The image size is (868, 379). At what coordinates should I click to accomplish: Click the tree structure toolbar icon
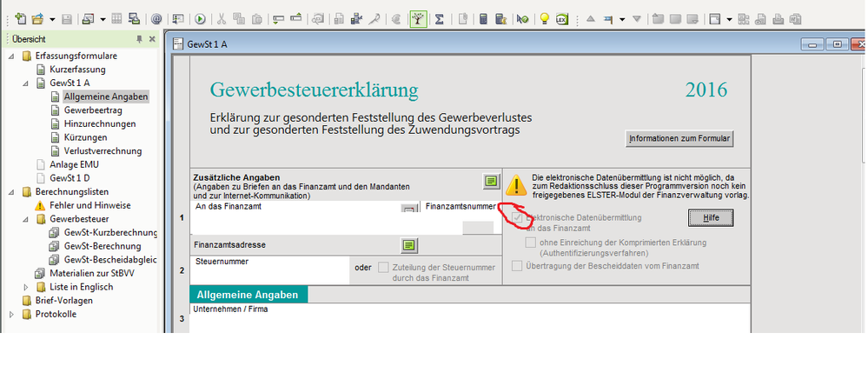pyautogui.click(x=417, y=18)
